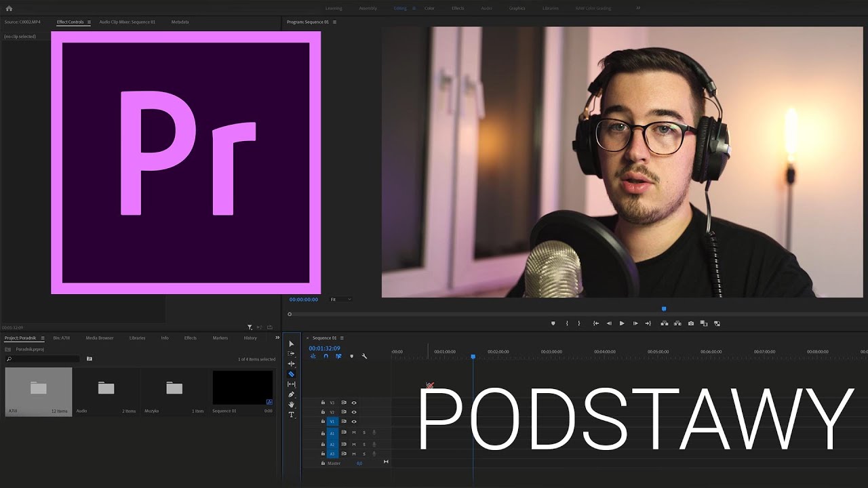868x488 pixels.
Task: Add a marker in the timeline header
Action: click(x=351, y=356)
